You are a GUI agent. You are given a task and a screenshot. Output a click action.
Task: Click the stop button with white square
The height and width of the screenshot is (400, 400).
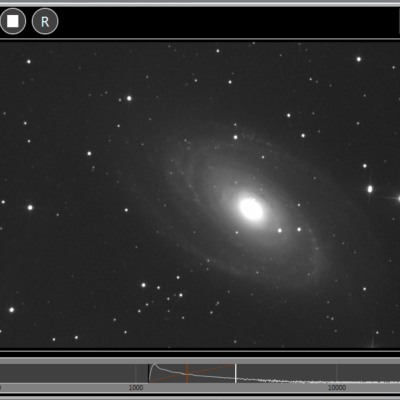click(x=13, y=21)
